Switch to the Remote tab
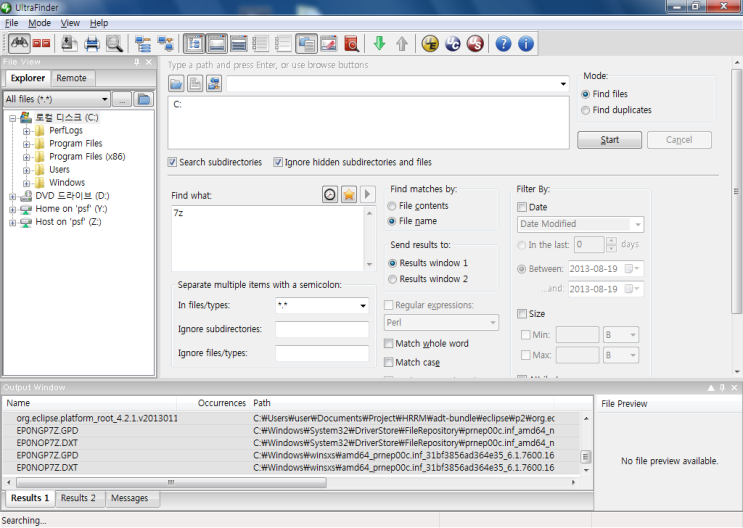 click(x=72, y=78)
